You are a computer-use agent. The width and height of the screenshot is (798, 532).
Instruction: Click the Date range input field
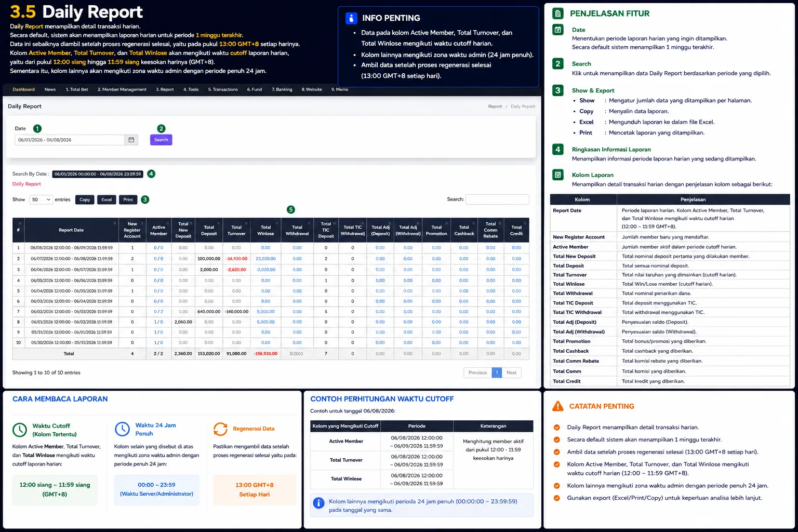click(x=70, y=140)
